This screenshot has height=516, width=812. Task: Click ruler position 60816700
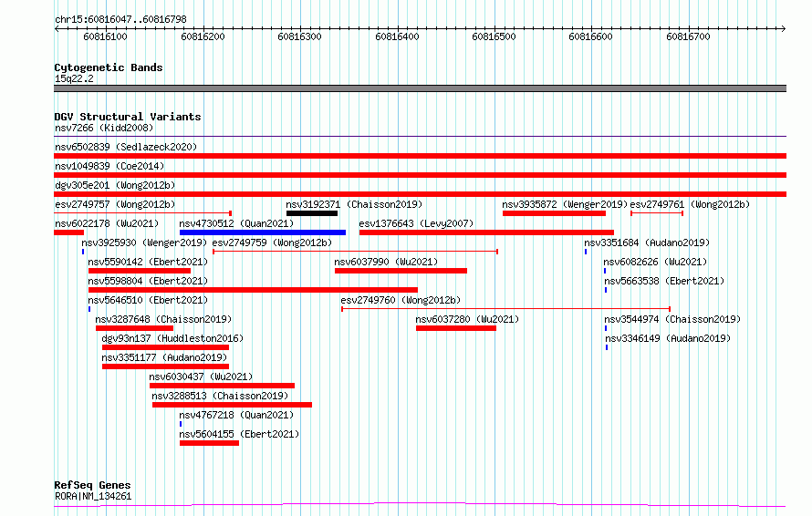click(x=688, y=36)
